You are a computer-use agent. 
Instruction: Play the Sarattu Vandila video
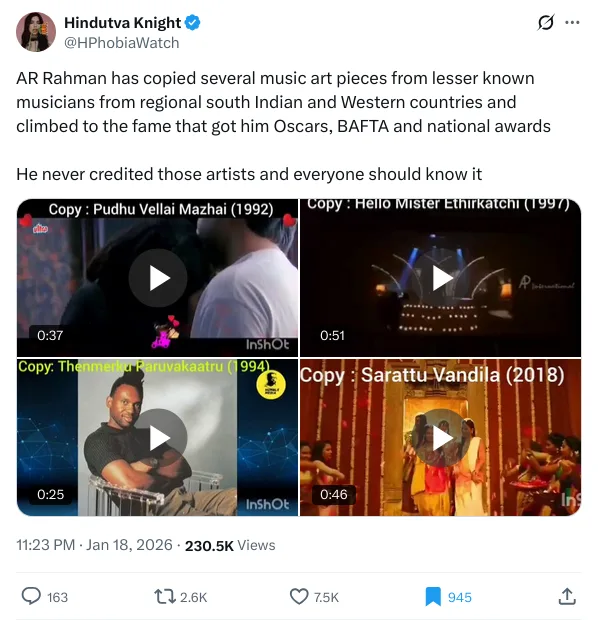[x=441, y=438]
